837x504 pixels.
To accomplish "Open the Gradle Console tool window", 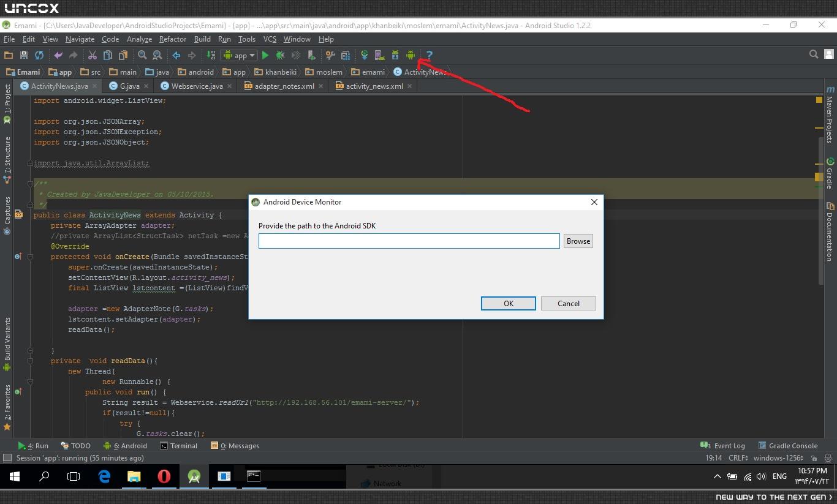I will click(788, 446).
